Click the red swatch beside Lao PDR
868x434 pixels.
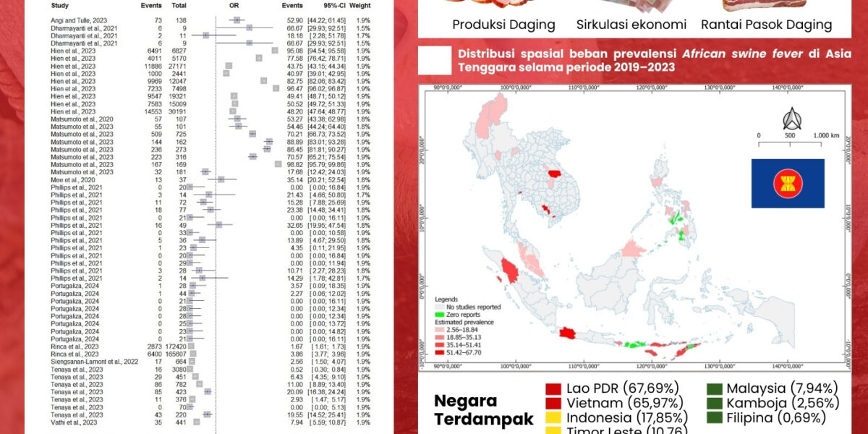tap(553, 389)
